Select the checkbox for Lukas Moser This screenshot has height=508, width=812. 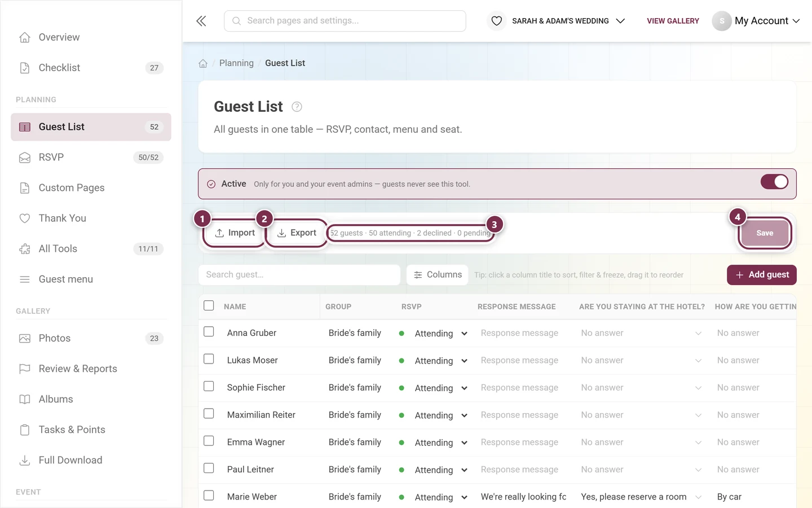[x=209, y=359]
